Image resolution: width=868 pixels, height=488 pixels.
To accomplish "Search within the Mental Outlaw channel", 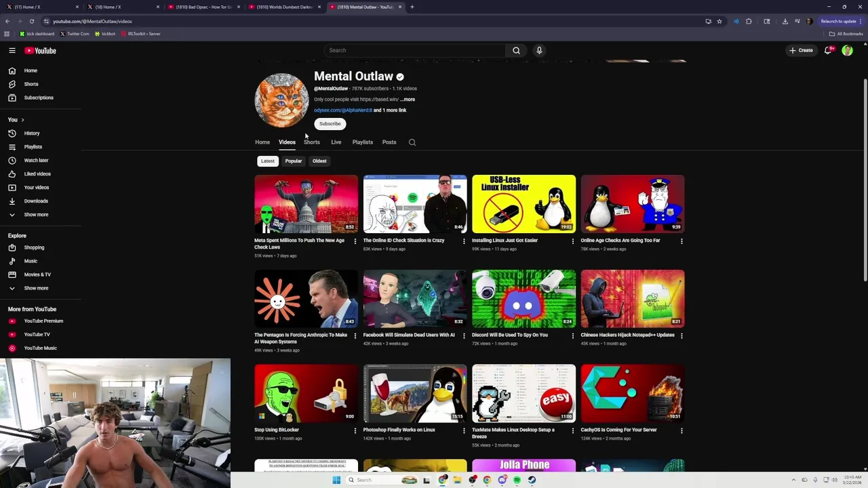I will click(x=412, y=142).
